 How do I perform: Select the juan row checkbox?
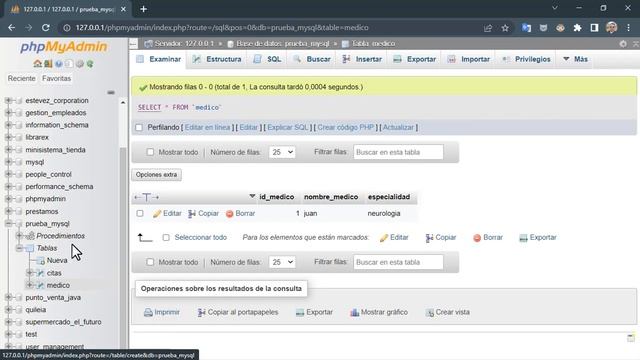140,213
